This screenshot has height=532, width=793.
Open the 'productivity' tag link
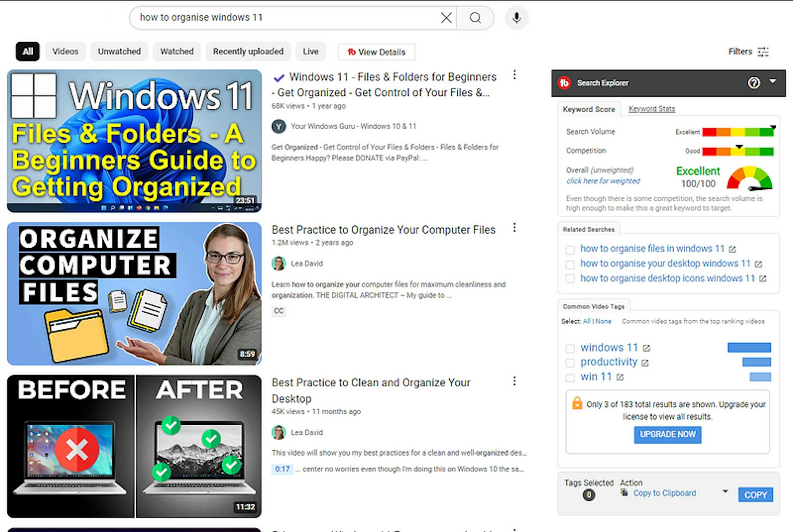pyautogui.click(x=609, y=362)
